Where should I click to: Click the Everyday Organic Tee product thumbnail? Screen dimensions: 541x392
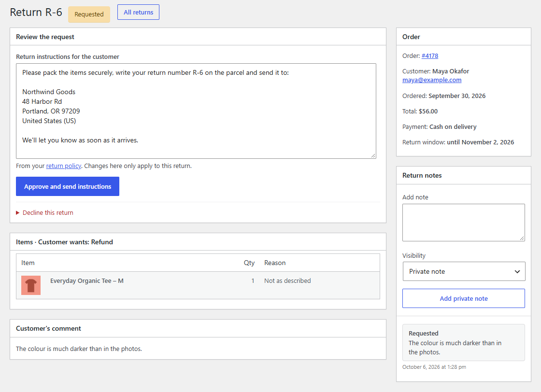coord(31,285)
